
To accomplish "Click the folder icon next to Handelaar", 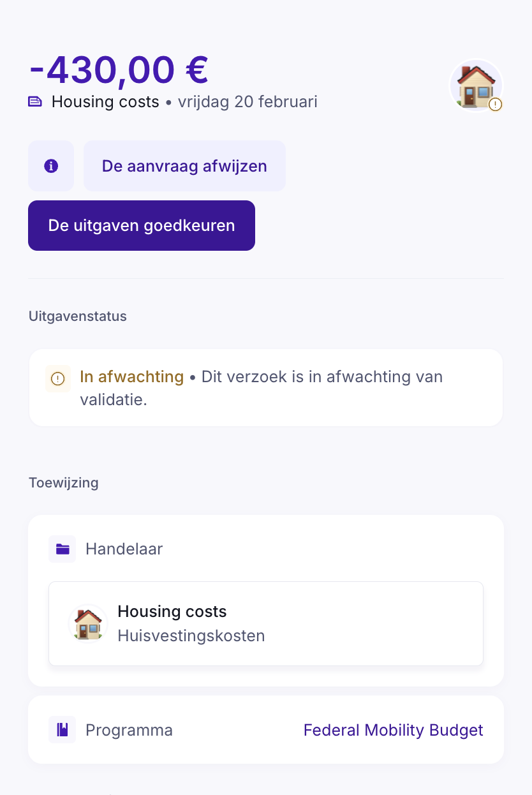I will [x=63, y=549].
